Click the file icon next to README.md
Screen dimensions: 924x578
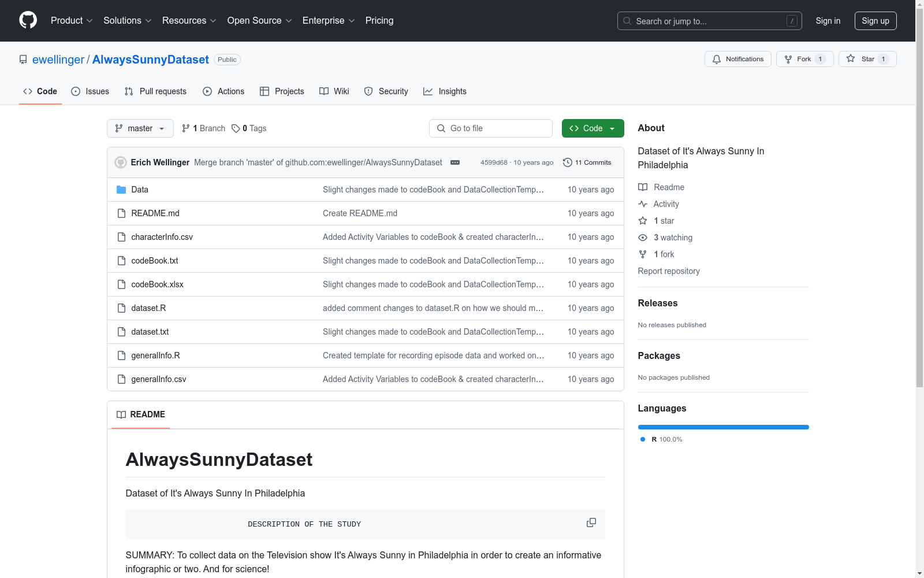pyautogui.click(x=121, y=213)
